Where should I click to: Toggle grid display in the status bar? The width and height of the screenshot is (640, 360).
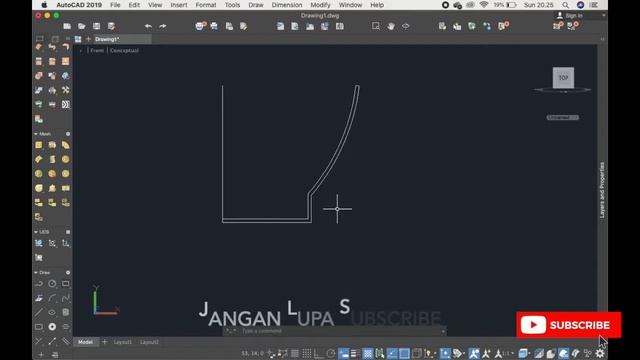tap(295, 353)
